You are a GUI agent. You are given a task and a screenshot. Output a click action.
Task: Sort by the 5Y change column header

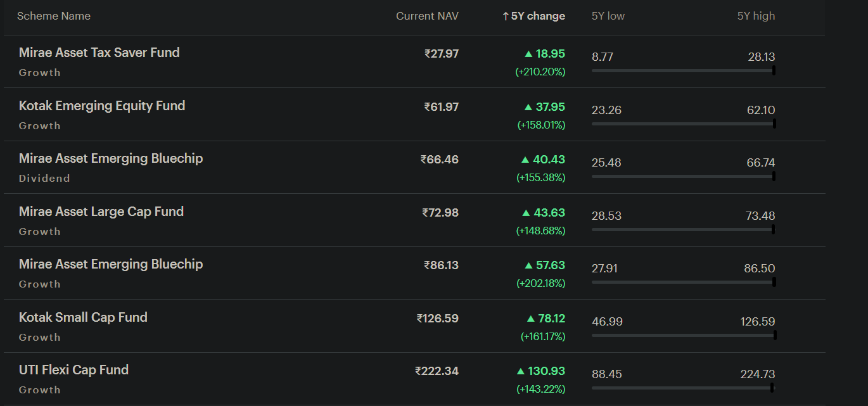pos(533,16)
